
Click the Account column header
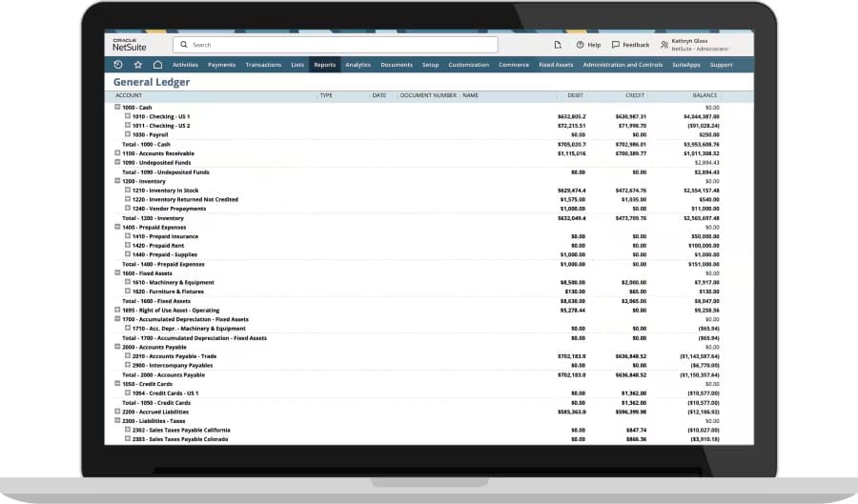coord(129,95)
